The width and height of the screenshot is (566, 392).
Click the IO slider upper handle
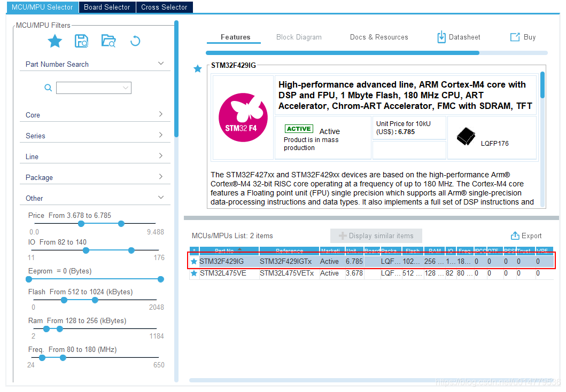pyautogui.click(x=131, y=250)
